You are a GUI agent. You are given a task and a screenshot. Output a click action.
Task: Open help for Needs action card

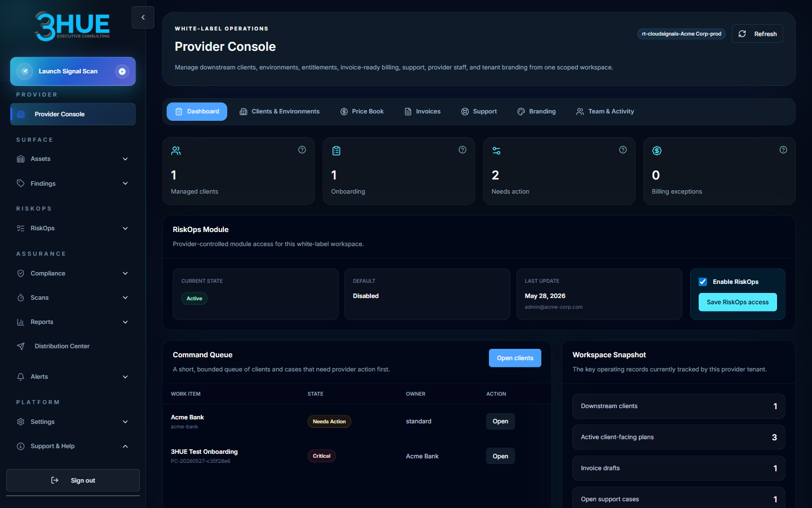click(x=623, y=150)
